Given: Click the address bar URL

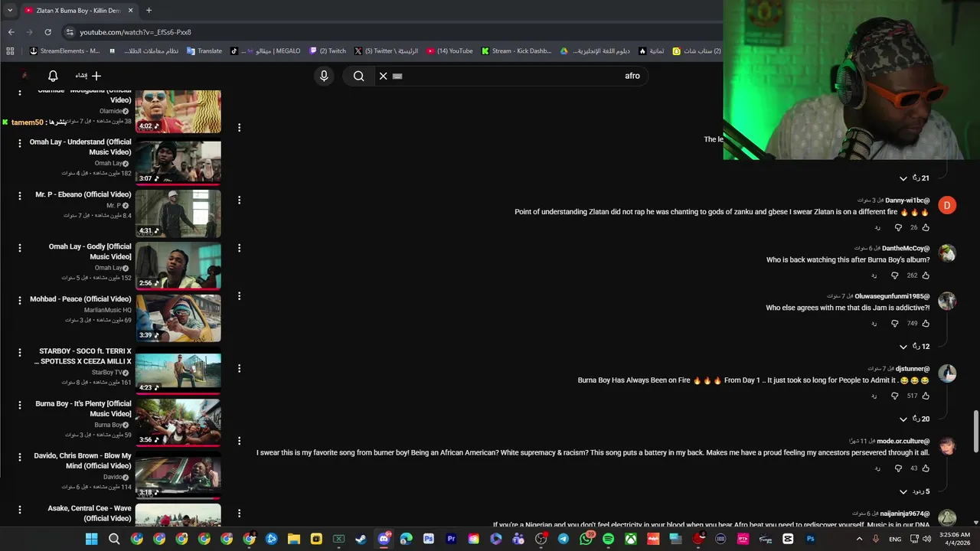Looking at the screenshot, I should (136, 32).
